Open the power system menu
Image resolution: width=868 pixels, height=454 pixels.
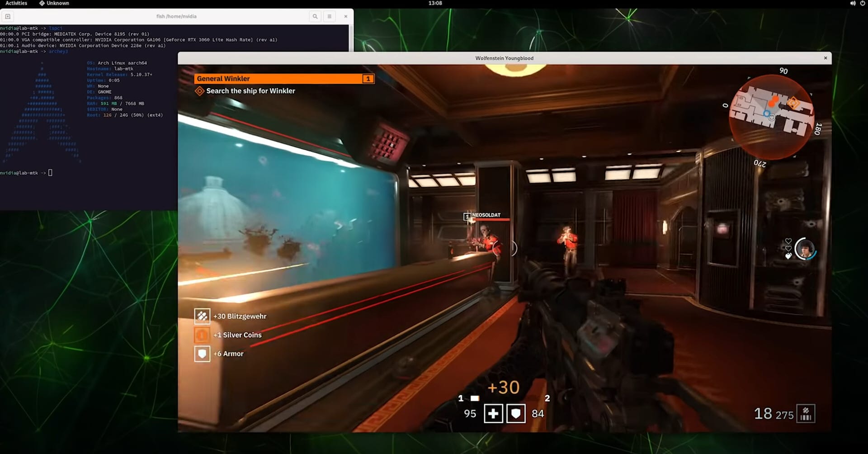(x=862, y=3)
